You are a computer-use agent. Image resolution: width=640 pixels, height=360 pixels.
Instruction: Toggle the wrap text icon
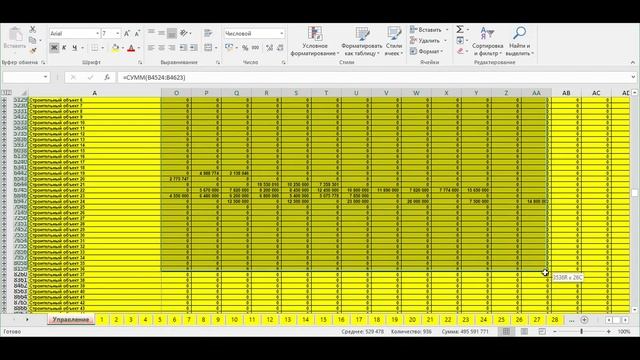pos(208,33)
